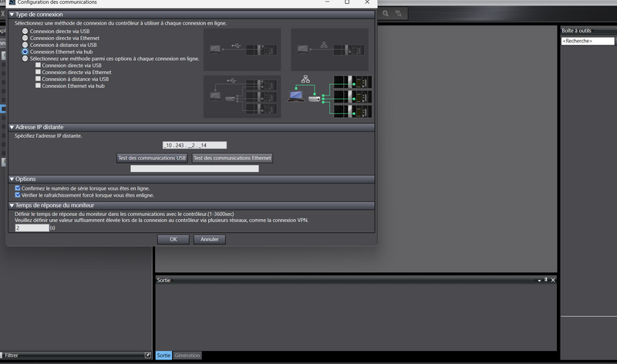Collapse the Adresse IP distante section
Viewport: 617px width, 364px height.
tap(12, 127)
